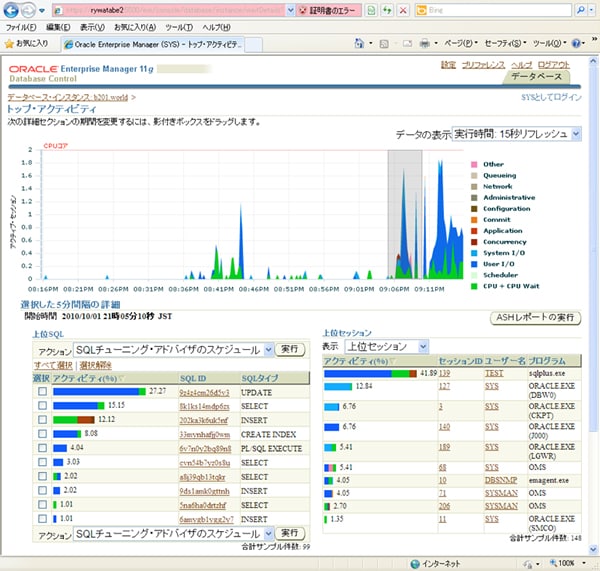The image size is (600, 571).
Task: Open the 15秒リフレッシュ data view dropdown
Action: [517, 134]
